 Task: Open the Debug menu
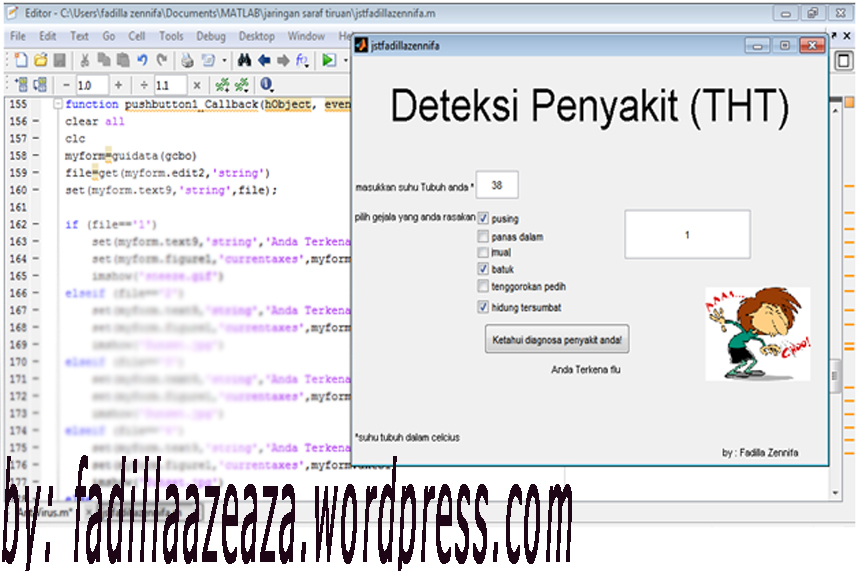click(x=210, y=36)
